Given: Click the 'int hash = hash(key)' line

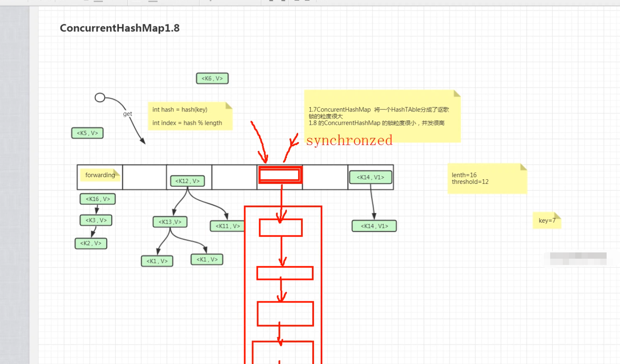Looking at the screenshot, I should pos(180,109).
